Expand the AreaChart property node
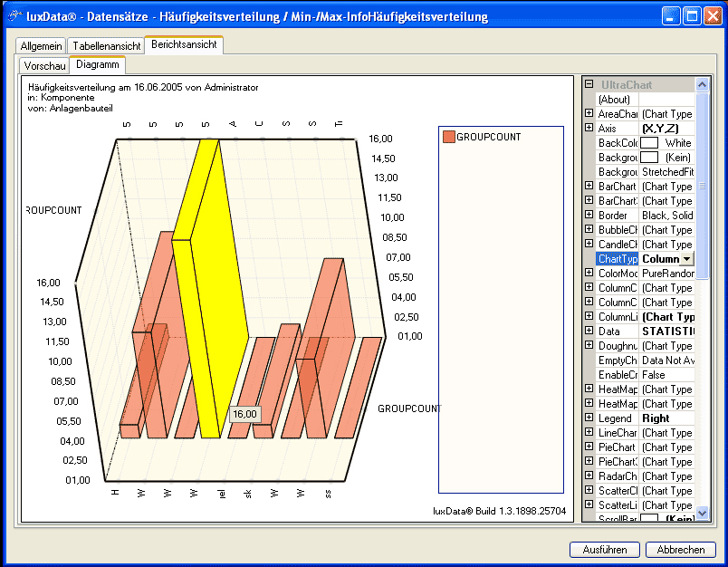The image size is (728, 567). (x=589, y=114)
